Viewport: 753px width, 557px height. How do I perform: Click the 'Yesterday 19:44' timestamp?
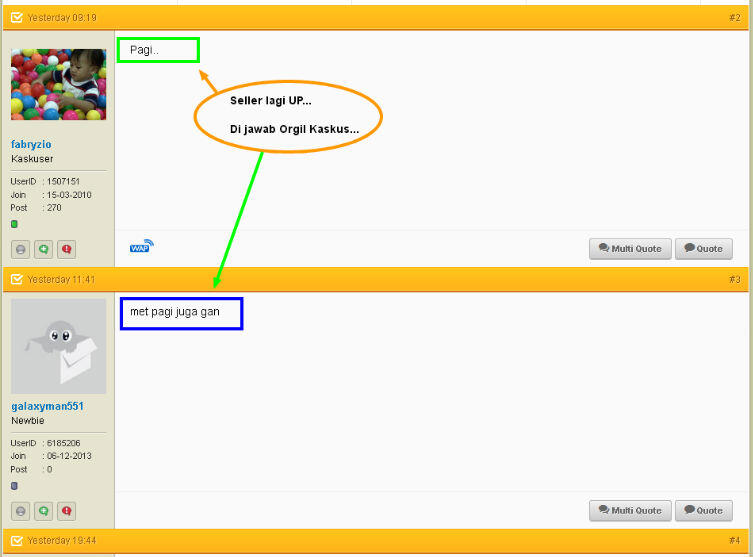click(61, 541)
